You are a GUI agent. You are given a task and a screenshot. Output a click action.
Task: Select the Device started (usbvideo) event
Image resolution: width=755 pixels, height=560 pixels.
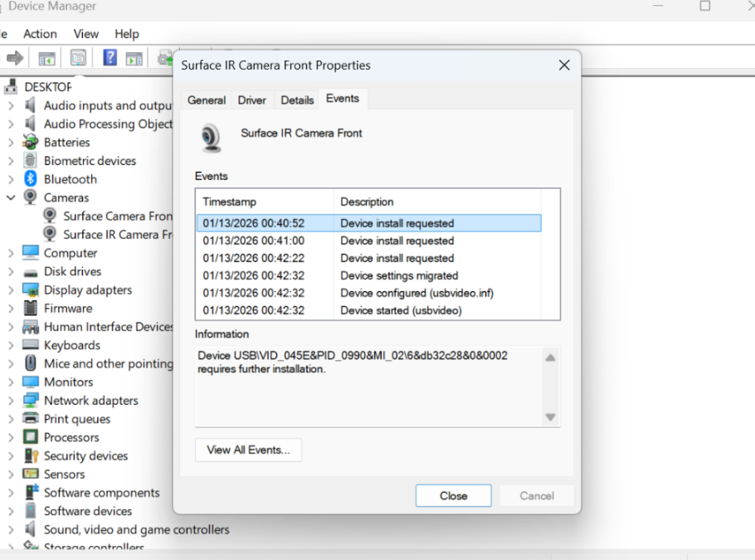click(369, 310)
